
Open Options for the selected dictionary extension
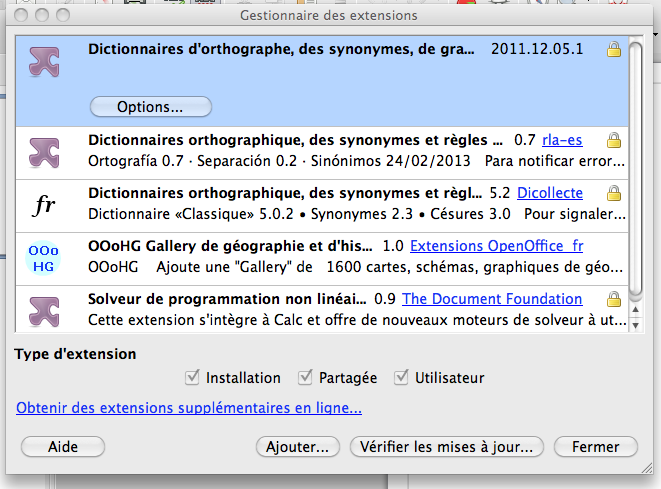pos(151,107)
